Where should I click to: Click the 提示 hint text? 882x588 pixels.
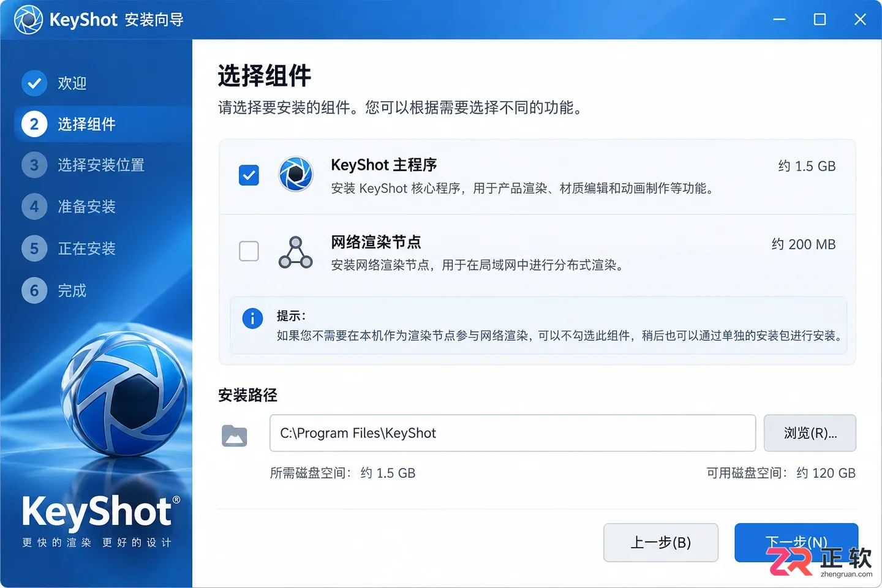click(x=291, y=316)
